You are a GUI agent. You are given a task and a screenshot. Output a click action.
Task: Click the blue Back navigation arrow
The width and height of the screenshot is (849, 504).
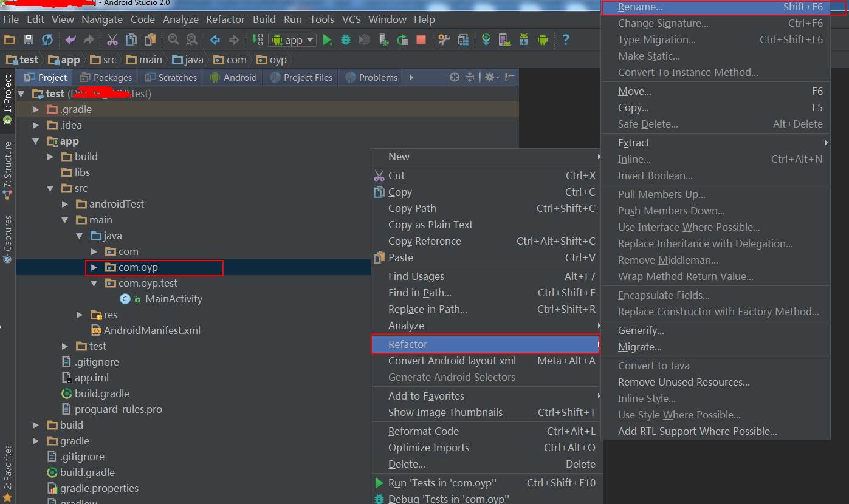[x=215, y=39]
